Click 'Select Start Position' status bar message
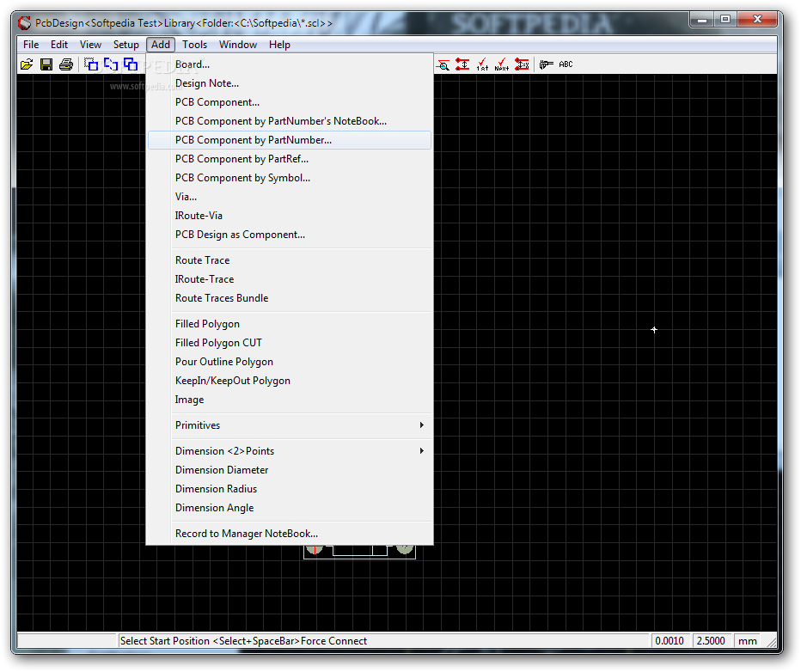Viewport: 801px width, 672px height. tap(243, 641)
